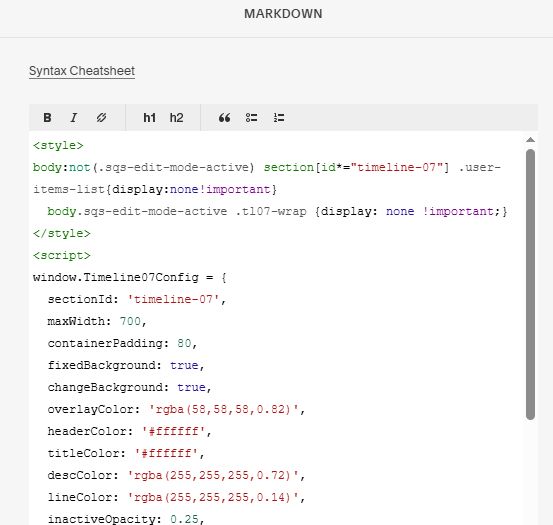Click the lineColor 'rgba(255,255,255,0.14)' value
This screenshot has width=553, height=525.
tap(213, 497)
